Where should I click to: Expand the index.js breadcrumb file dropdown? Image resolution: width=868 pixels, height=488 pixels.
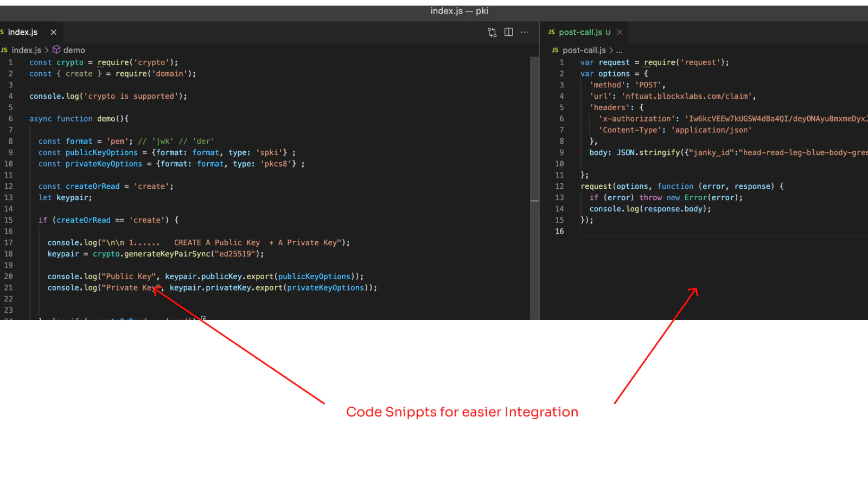click(26, 50)
